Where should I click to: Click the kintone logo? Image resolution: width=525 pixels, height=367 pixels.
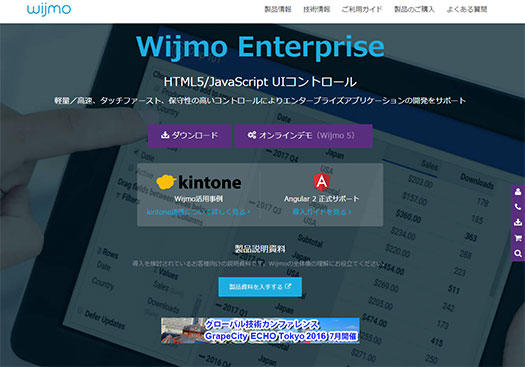(199, 182)
